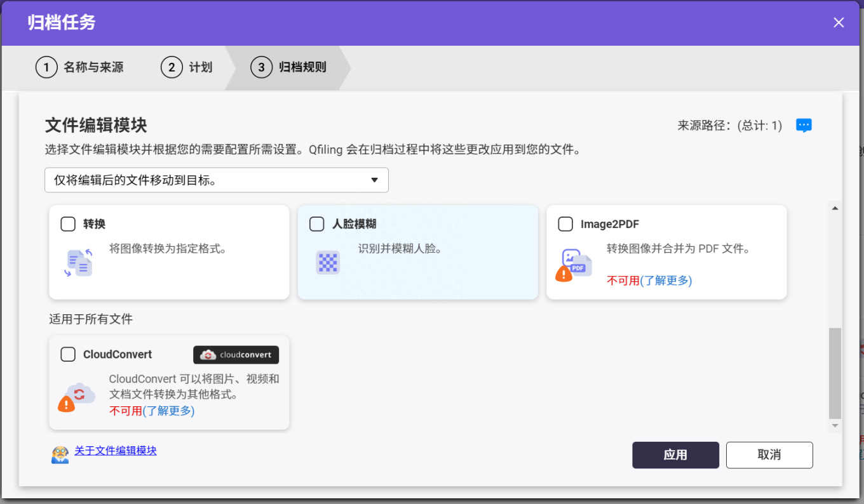Click scrollbar up arrow in module list
Viewport: 864px width, 504px height.
point(835,208)
